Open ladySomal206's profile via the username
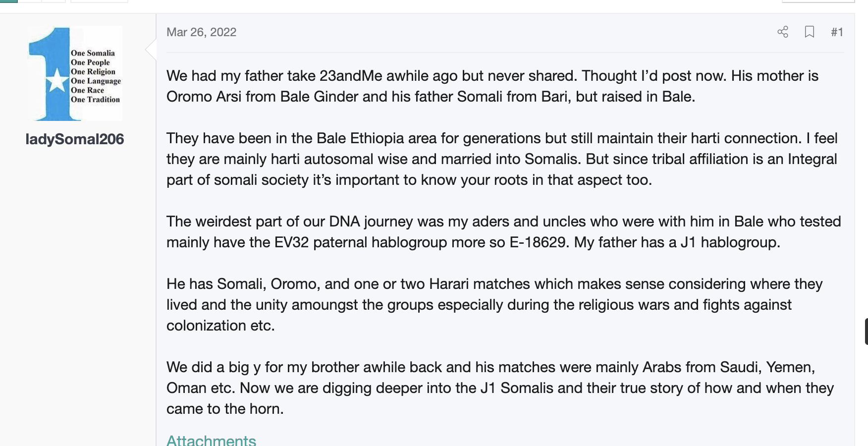The image size is (868, 446). 75,139
